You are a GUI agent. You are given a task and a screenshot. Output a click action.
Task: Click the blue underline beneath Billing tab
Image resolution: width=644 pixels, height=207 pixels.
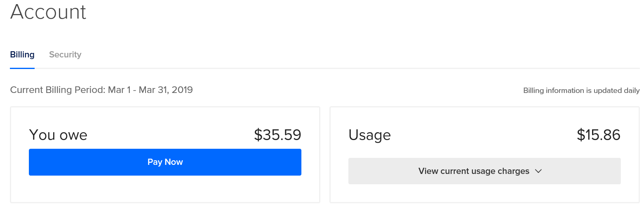click(x=22, y=68)
